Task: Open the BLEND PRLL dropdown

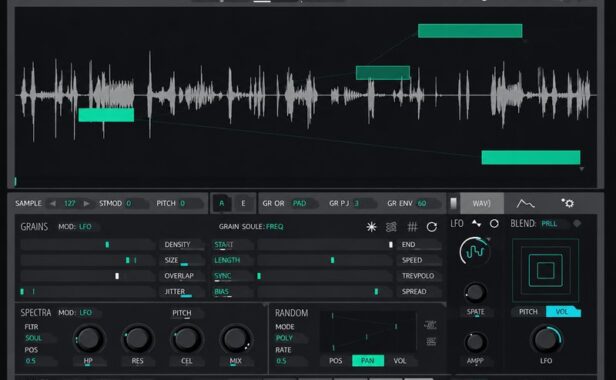Action: [554, 224]
